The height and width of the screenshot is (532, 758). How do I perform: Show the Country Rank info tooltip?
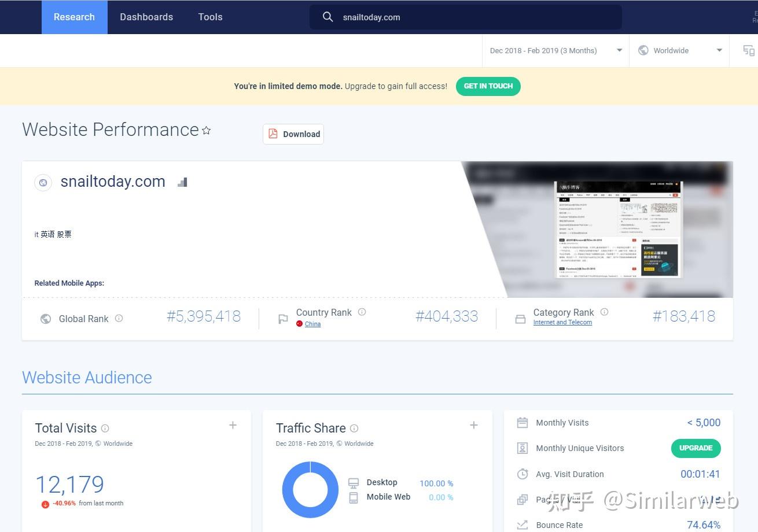click(362, 312)
